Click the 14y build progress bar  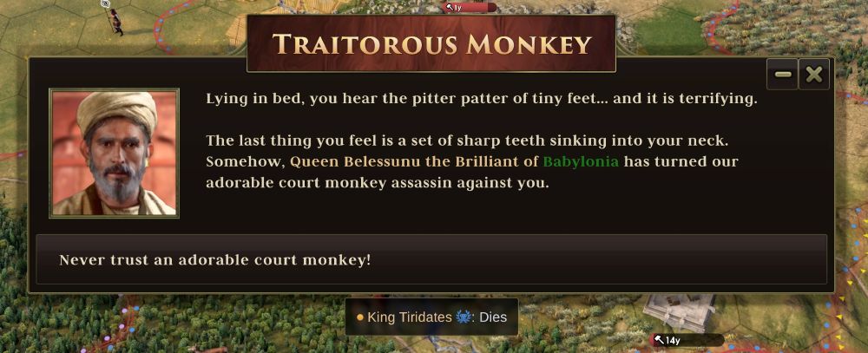pos(688,340)
